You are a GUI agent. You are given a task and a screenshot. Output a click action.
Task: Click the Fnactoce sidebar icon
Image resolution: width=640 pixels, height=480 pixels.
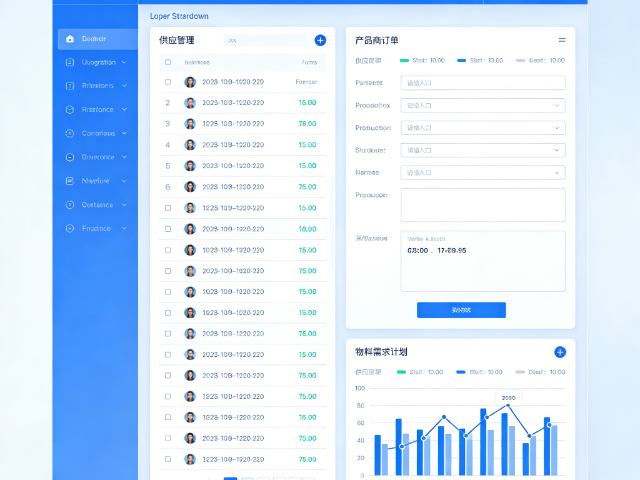point(70,228)
